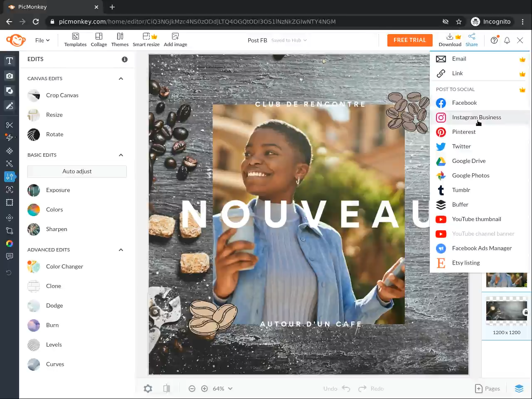Viewport: 532px width, 399px height.
Task: Select the Draw pencil tool
Action: click(x=10, y=106)
